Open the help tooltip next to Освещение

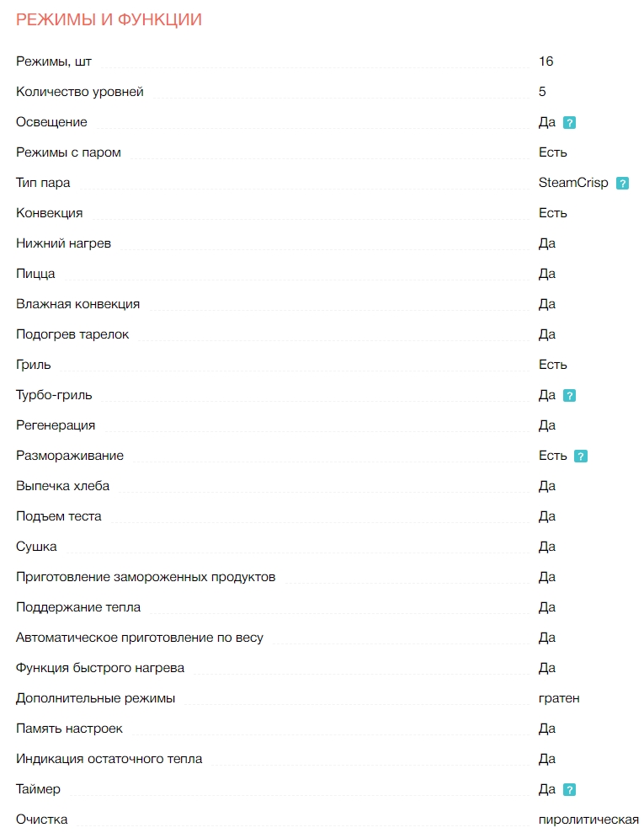pyautogui.click(x=569, y=123)
